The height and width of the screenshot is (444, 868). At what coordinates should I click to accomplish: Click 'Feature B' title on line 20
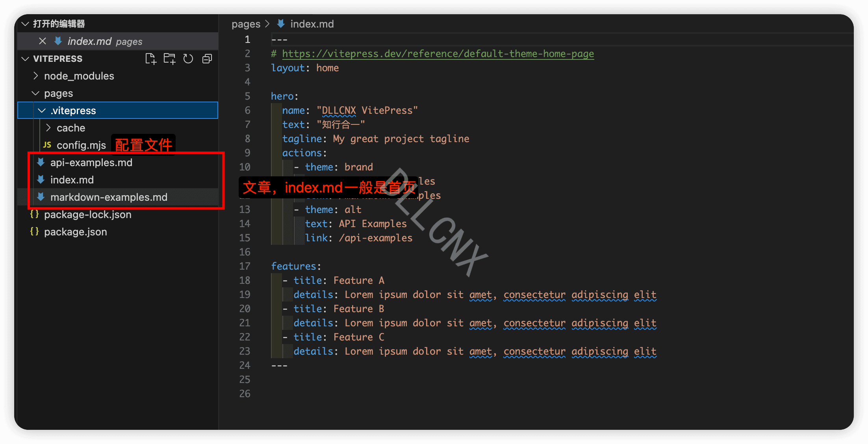(359, 309)
